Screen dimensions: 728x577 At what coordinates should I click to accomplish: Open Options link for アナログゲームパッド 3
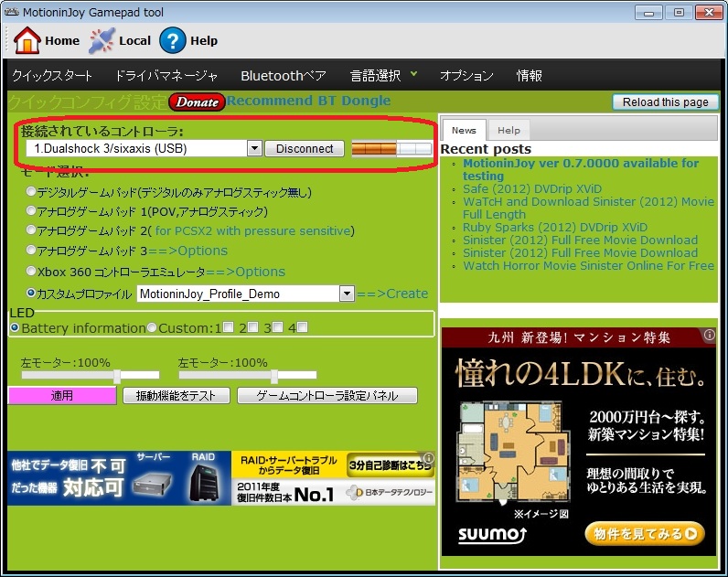pos(187,251)
